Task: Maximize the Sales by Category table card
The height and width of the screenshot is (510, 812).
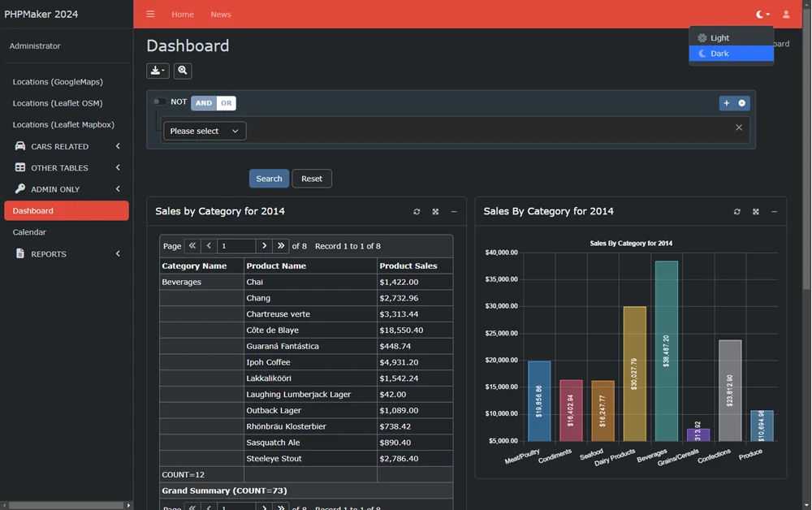Action: [x=435, y=211]
